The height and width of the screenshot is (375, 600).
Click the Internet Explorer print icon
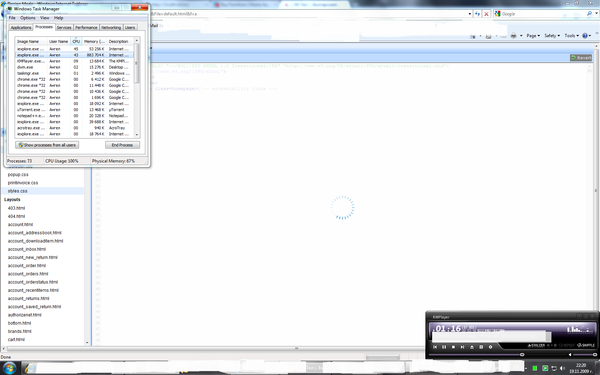514,36
